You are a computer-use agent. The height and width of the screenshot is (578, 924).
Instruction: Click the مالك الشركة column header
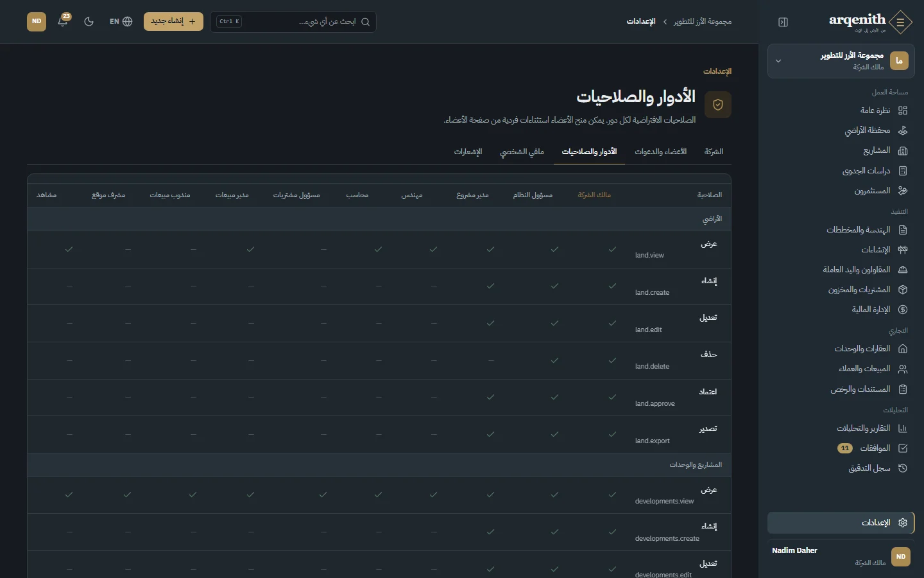tap(594, 195)
